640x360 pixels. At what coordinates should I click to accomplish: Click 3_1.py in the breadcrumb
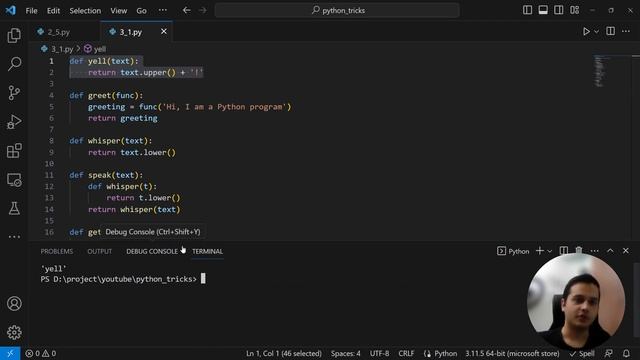[x=62, y=49]
